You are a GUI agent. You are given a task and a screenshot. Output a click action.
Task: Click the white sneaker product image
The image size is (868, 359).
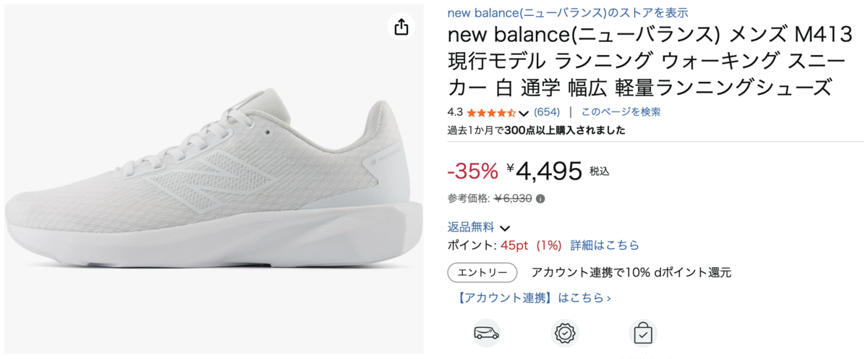[210, 181]
